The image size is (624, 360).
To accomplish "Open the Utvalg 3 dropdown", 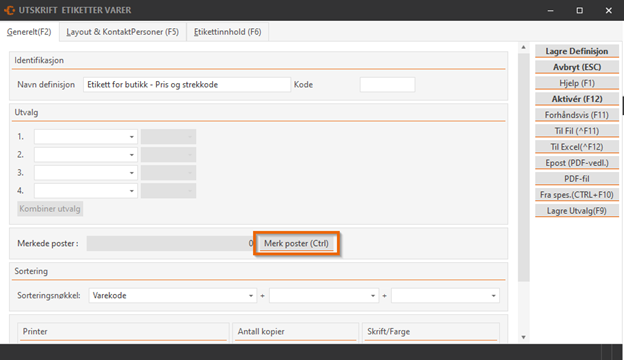I will click(x=86, y=173).
